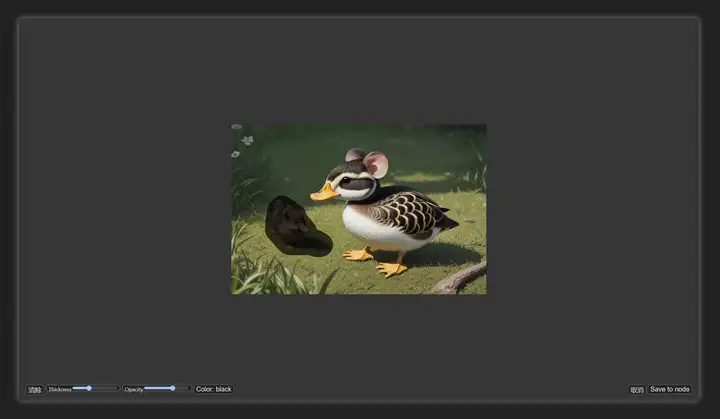This screenshot has height=419, width=720.
Task: Click the duck's black eye stripe
Action: tap(357, 183)
